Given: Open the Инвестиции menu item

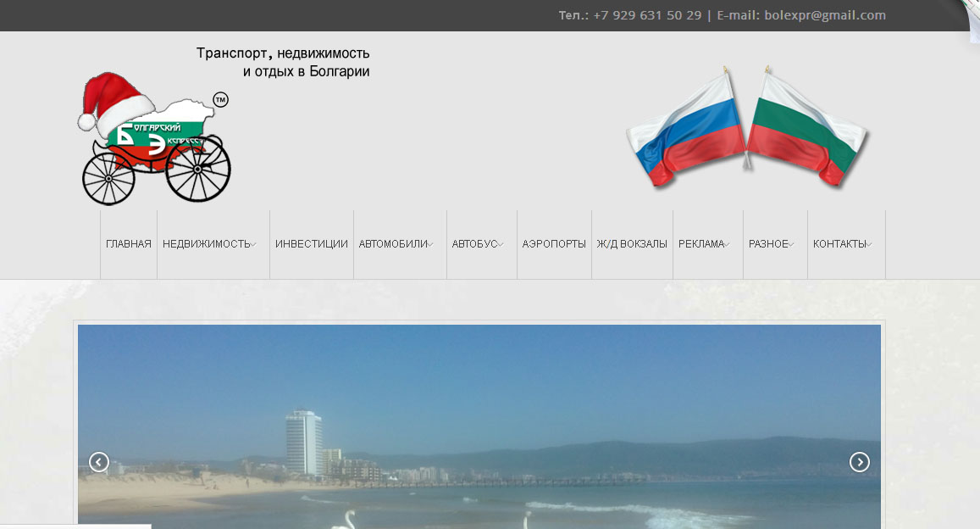Looking at the screenshot, I should coord(311,244).
